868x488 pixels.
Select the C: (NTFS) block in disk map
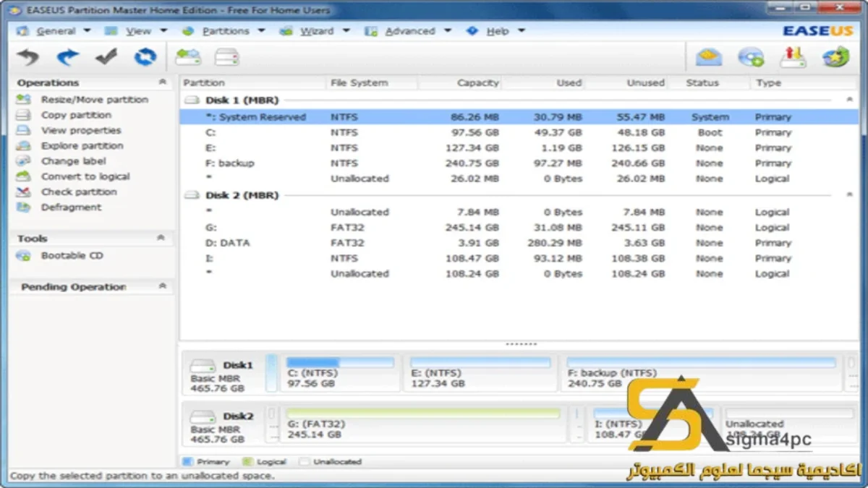(x=339, y=373)
